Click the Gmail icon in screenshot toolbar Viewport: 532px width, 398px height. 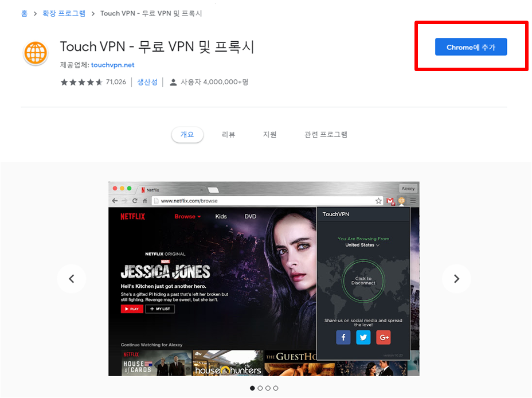click(x=390, y=201)
